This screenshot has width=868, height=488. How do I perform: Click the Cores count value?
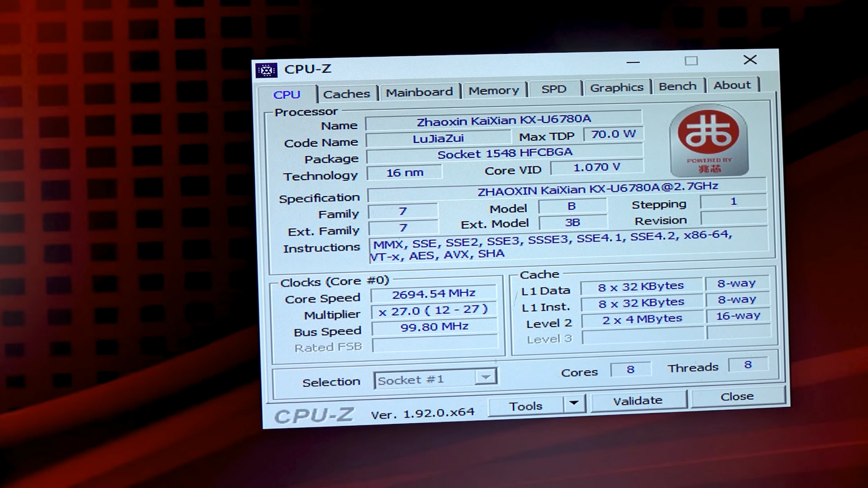tap(630, 370)
